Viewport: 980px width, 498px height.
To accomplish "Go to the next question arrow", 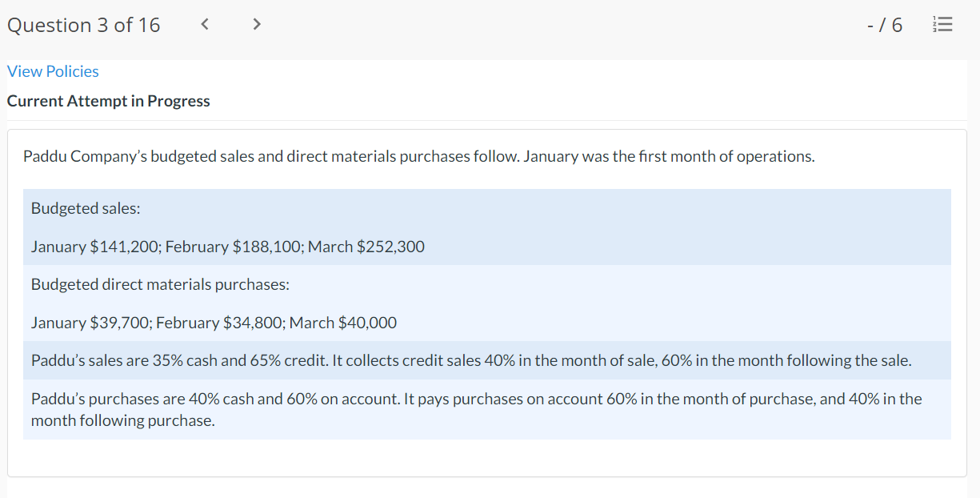I will (256, 25).
